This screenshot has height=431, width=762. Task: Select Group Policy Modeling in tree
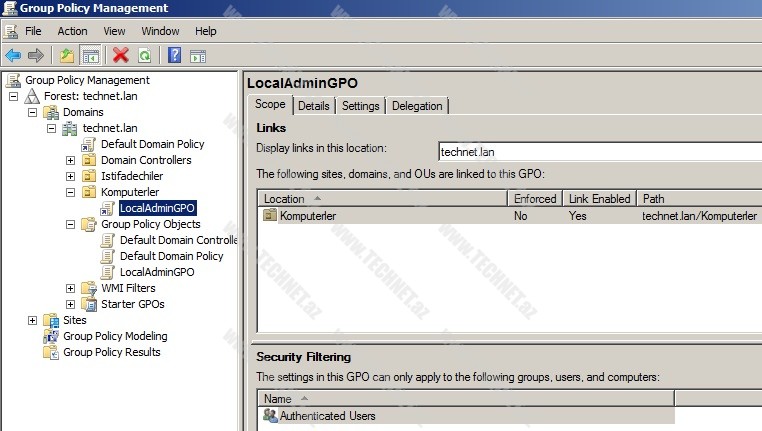pyautogui.click(x=115, y=336)
